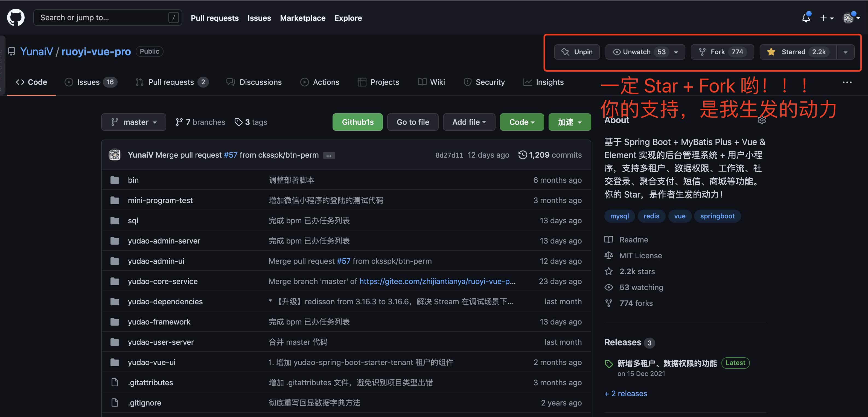Screen dimensions: 868x417
Task: Switch to the Code tab
Action: (31, 82)
